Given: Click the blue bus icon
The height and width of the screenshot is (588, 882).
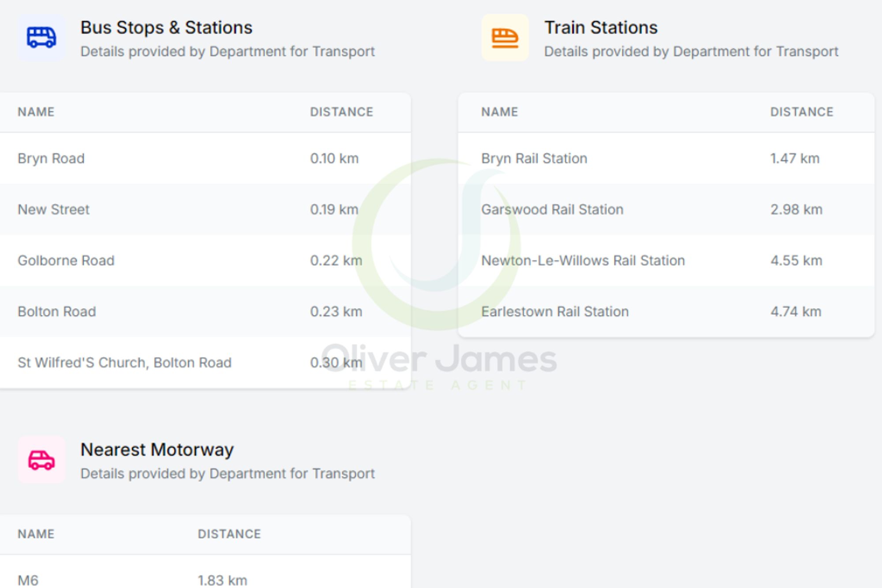Looking at the screenshot, I should coord(41,37).
